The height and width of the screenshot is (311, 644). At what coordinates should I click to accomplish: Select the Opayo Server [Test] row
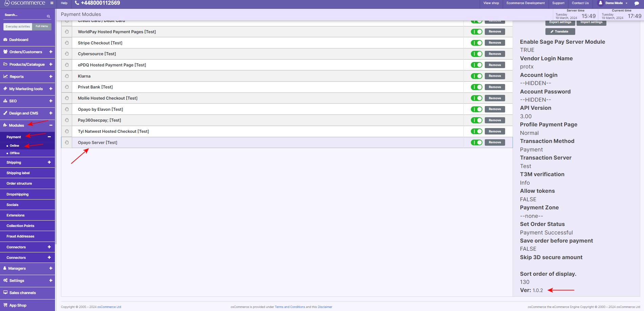point(287,143)
